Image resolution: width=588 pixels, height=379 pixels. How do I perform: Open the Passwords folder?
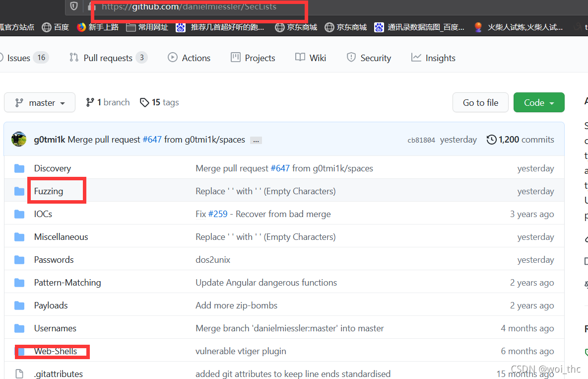(54, 260)
